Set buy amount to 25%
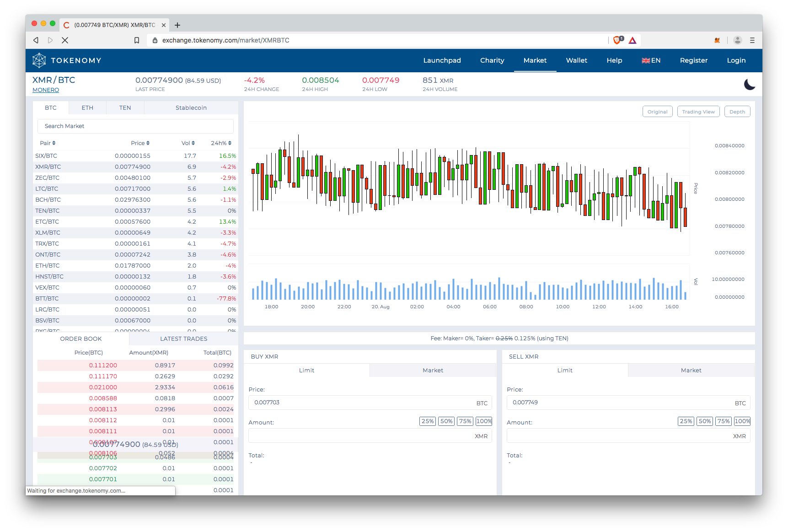Image resolution: width=788 pixels, height=532 pixels. click(428, 421)
